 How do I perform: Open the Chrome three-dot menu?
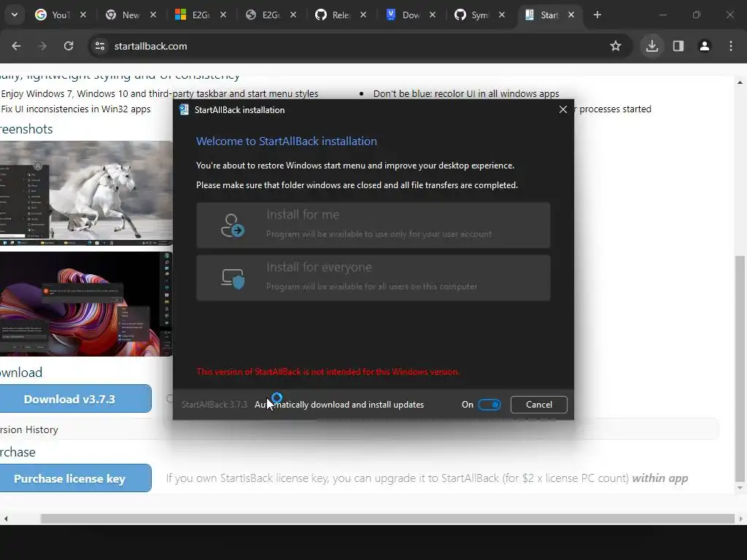731,46
